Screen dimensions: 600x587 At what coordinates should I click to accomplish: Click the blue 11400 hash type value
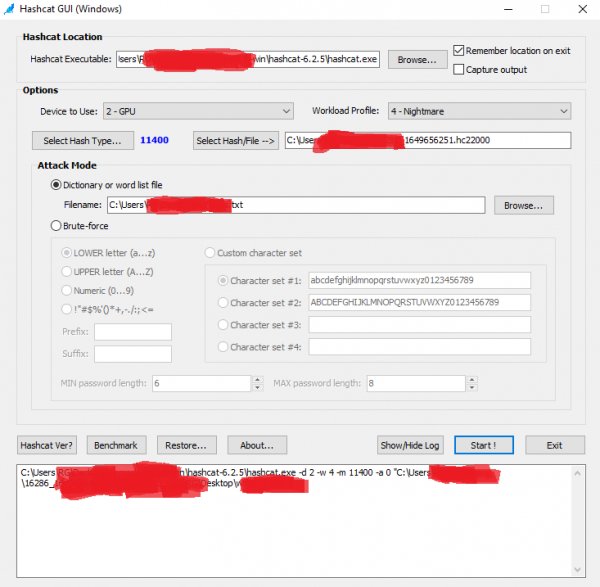(154, 140)
